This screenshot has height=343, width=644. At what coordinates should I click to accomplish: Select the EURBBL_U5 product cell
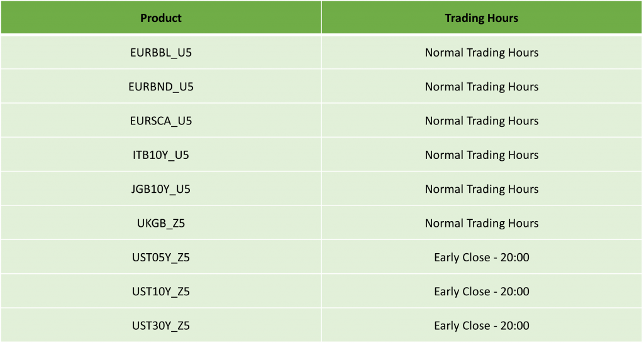pyautogui.click(x=161, y=53)
